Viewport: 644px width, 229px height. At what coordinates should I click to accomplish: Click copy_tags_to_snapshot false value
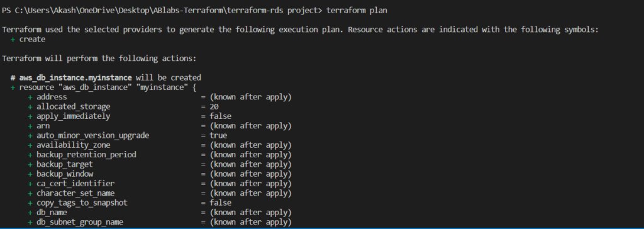tap(220, 203)
